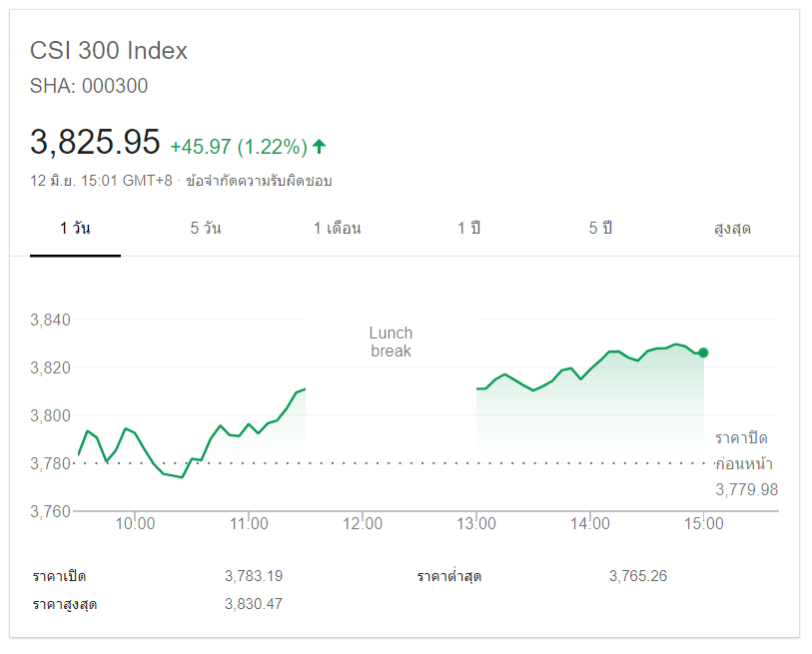Click the 13:00 time axis label

476,523
